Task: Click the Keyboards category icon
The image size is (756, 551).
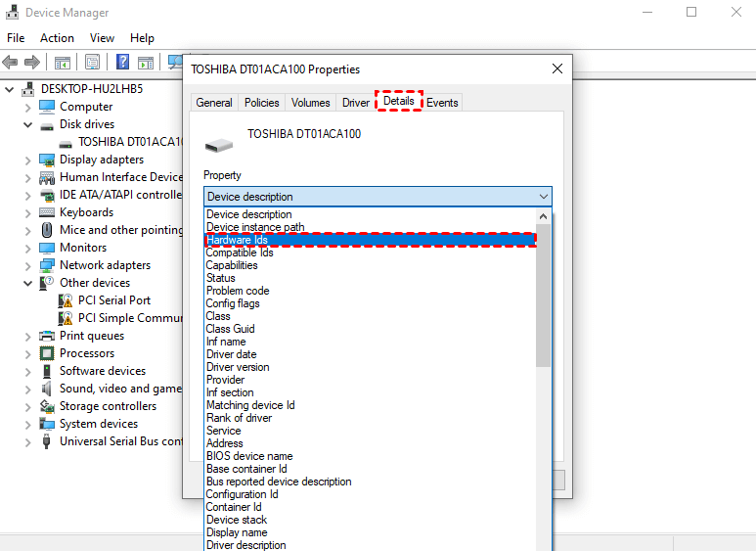Action: (47, 212)
